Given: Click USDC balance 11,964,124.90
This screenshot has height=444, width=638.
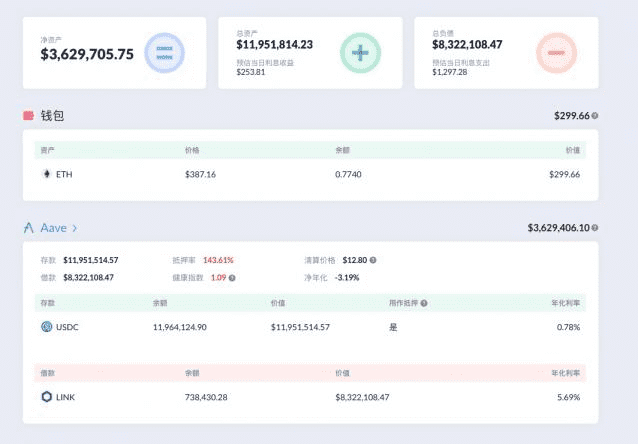Looking at the screenshot, I should 179,327.
